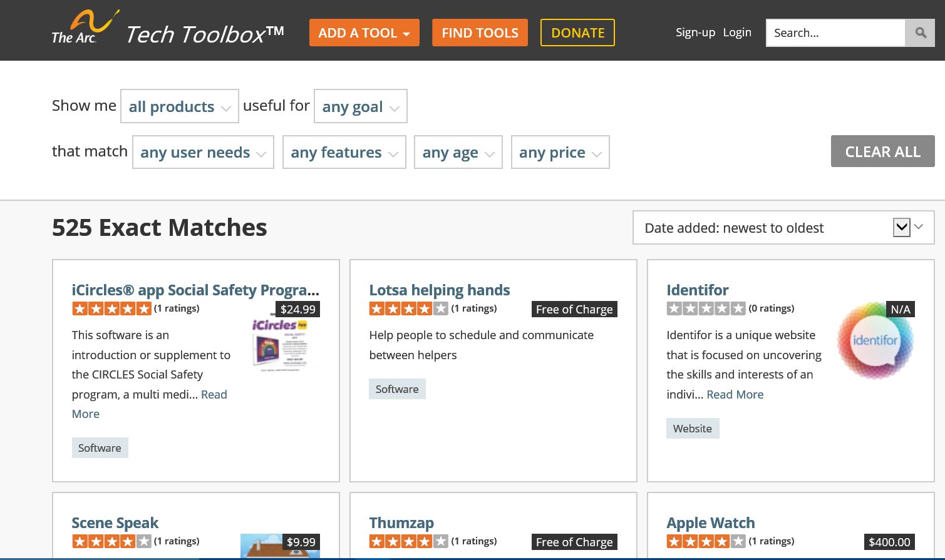
Task: Focus the Search input field
Action: (835, 33)
